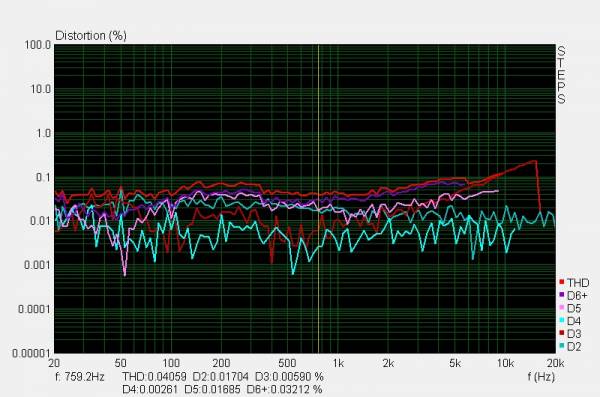This screenshot has height=397, width=600.
Task: Click the 0.00001 y-axis tick label
Action: (x=31, y=353)
